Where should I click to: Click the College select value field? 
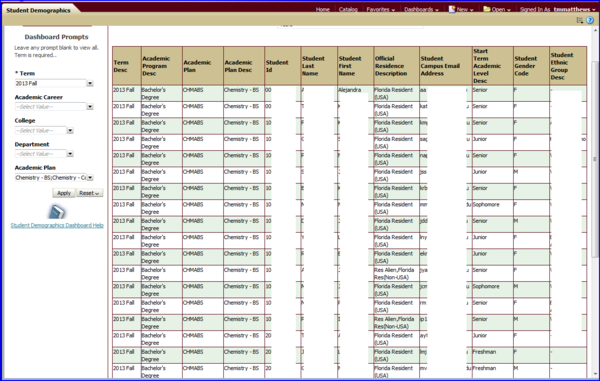pyautogui.click(x=41, y=130)
